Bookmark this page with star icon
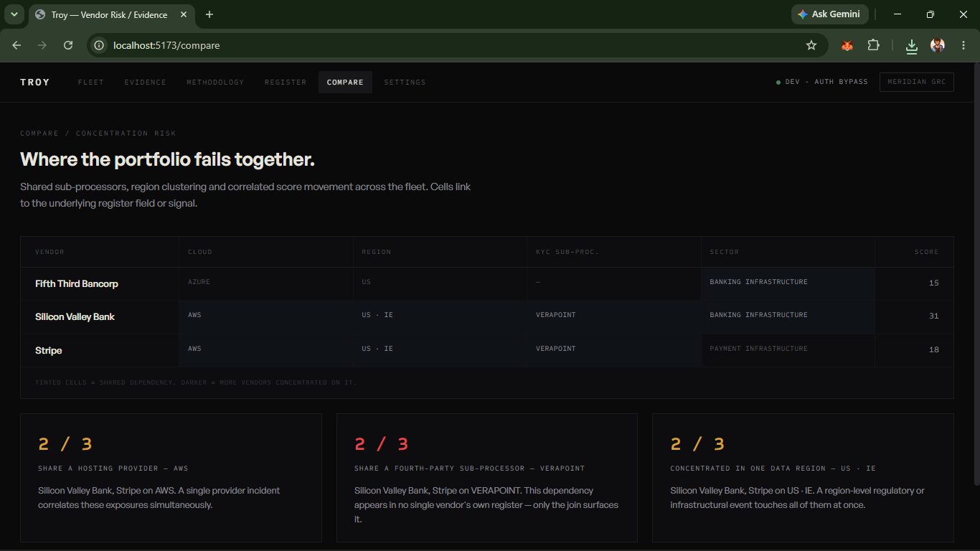This screenshot has width=980, height=551. pyautogui.click(x=811, y=45)
